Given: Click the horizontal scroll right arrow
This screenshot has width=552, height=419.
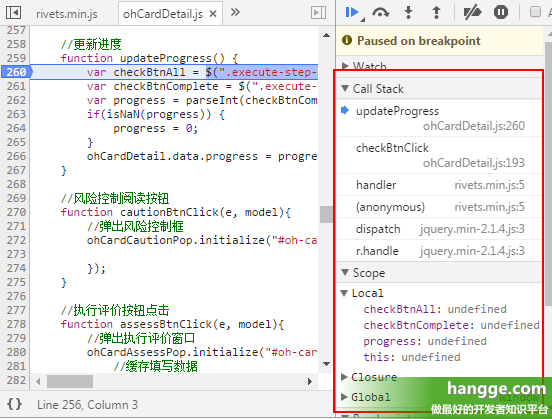Looking at the screenshot, I should coord(310,381).
